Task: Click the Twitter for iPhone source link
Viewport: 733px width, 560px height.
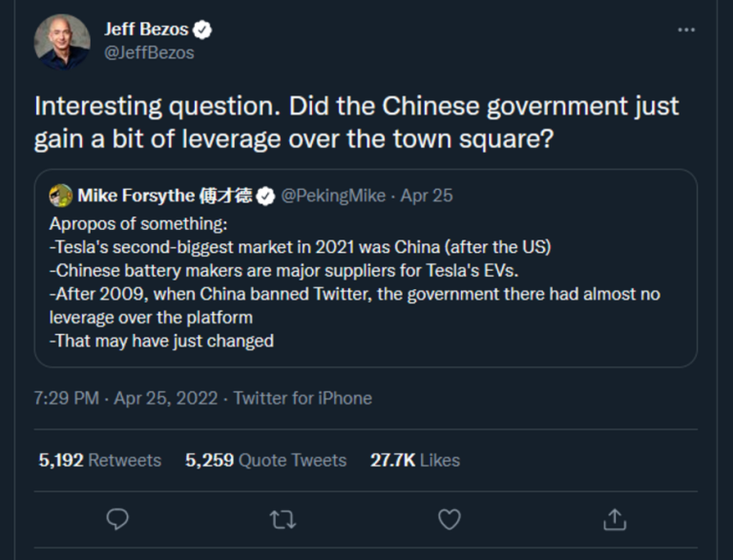Action: coord(303,398)
